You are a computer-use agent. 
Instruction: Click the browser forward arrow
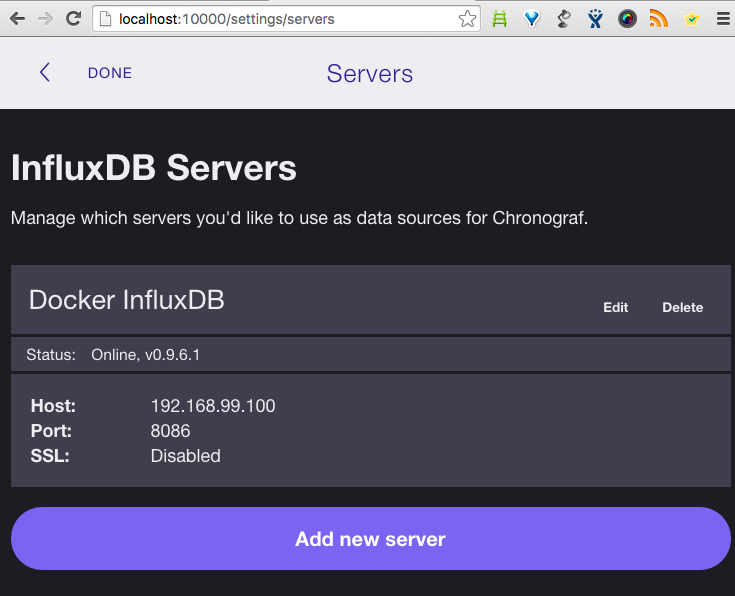(x=45, y=19)
